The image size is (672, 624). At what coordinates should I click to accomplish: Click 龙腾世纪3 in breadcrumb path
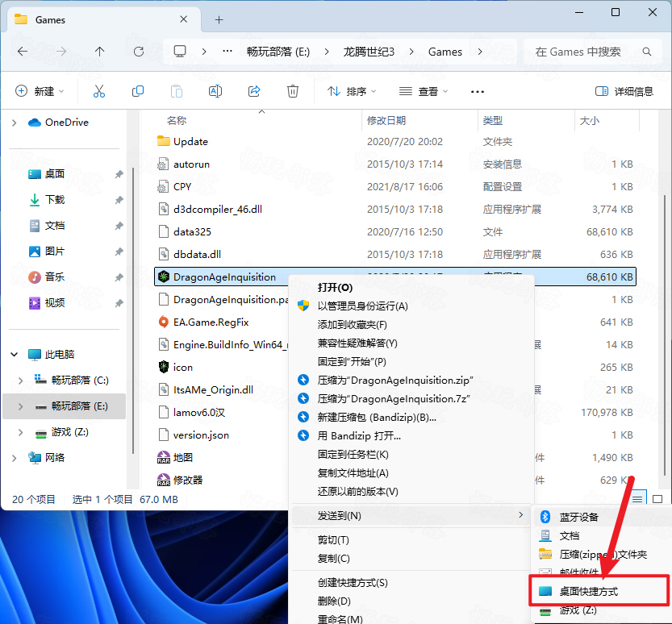tap(369, 52)
